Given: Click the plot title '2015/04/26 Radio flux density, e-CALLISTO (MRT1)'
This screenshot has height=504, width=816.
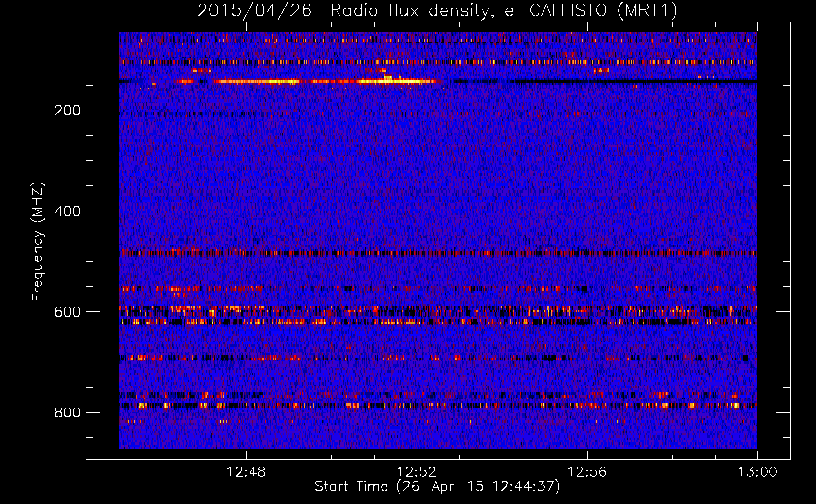Looking at the screenshot, I should tap(437, 10).
